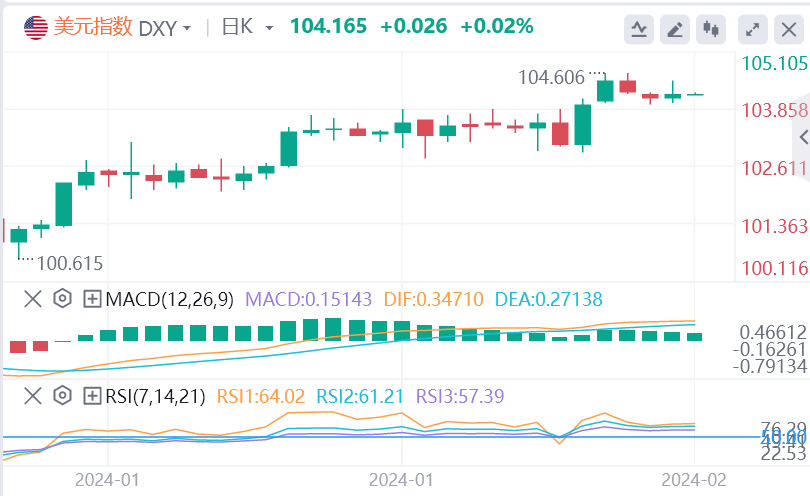Click the 2024-02 date axis label
810x496 pixels.
(x=694, y=480)
